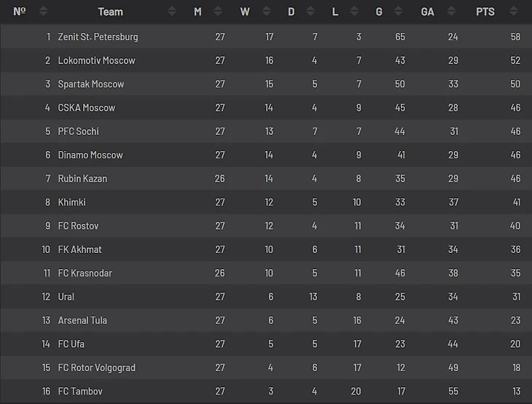Click the Team column header label
The height and width of the screenshot is (404, 532).
point(111,12)
